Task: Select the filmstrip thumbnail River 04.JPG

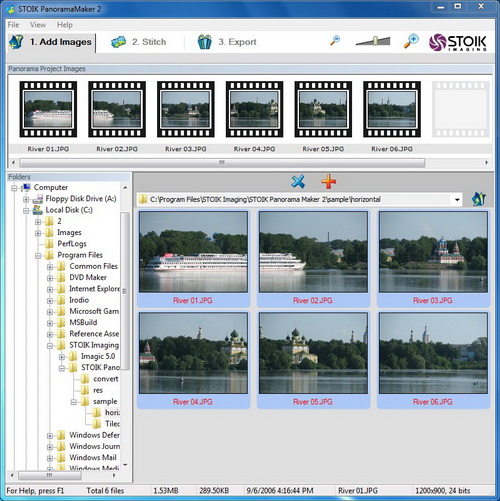Action: pos(254,109)
